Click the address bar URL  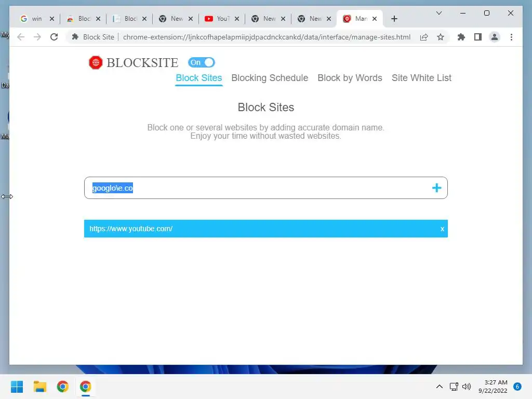tap(267, 37)
